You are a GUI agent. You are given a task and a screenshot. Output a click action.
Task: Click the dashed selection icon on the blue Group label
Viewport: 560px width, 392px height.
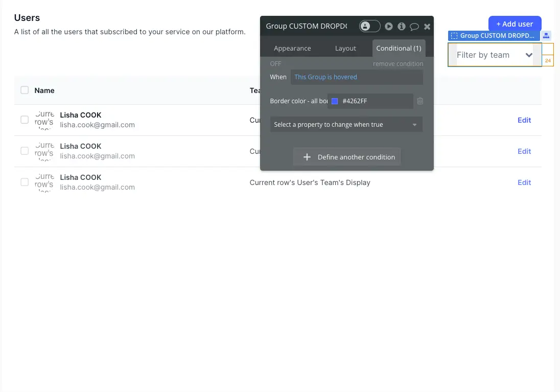coord(455,36)
